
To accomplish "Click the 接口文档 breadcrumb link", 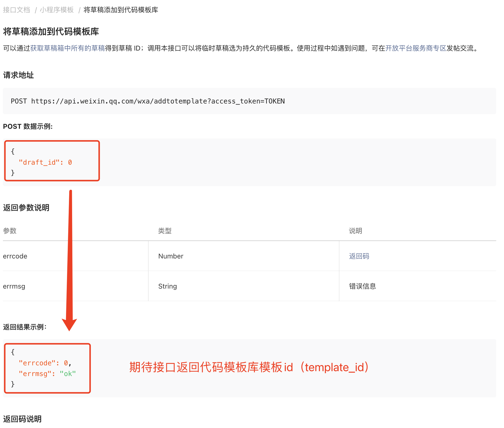I will click(x=17, y=10).
